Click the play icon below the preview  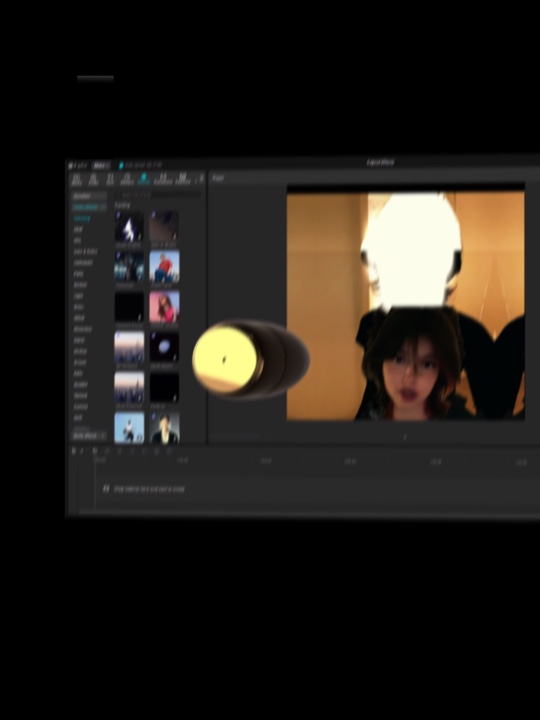[x=405, y=437]
